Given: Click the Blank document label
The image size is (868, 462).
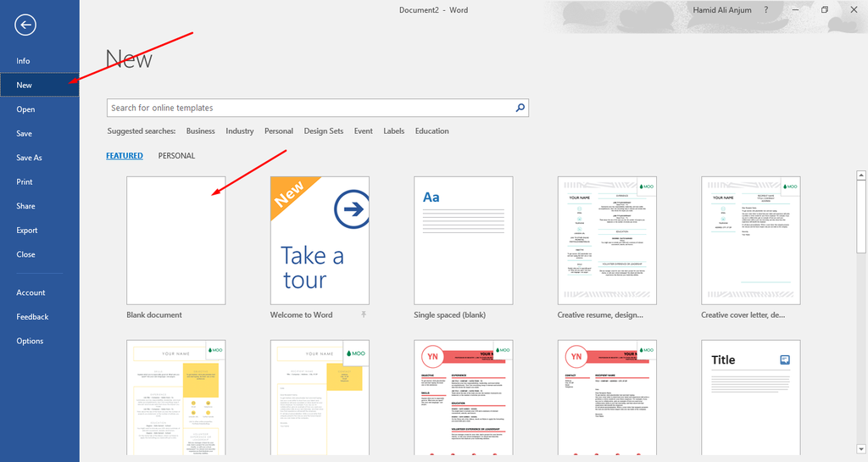Looking at the screenshot, I should pos(154,314).
